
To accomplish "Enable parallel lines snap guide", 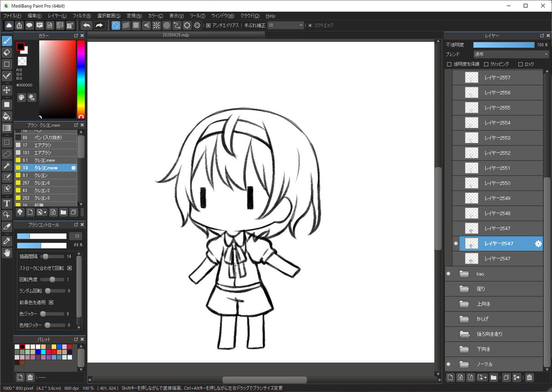I will 126,25.
